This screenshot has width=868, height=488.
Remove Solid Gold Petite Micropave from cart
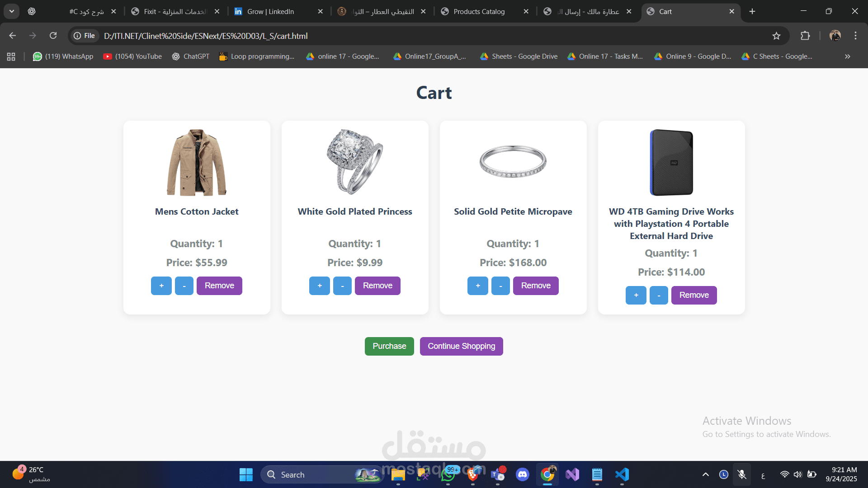tap(536, 286)
